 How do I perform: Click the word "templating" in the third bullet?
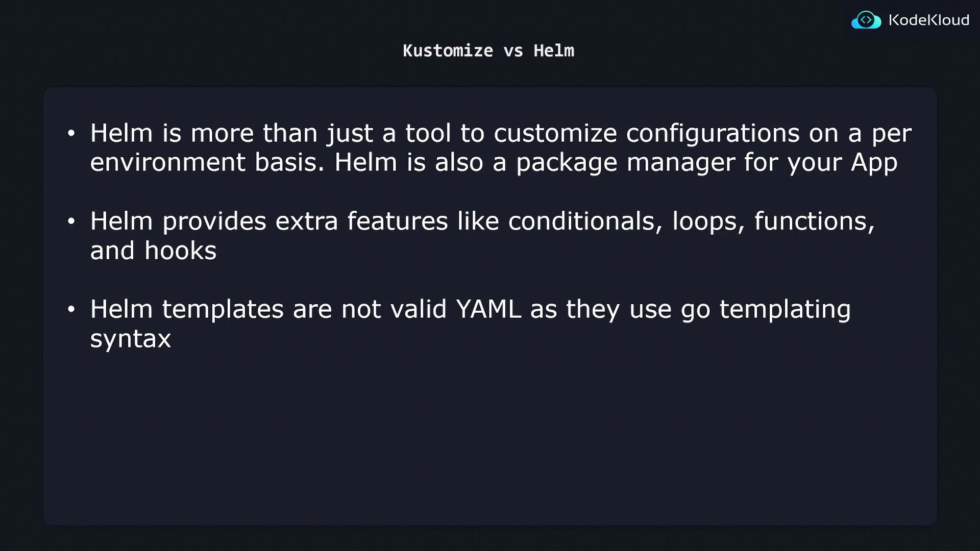click(785, 309)
